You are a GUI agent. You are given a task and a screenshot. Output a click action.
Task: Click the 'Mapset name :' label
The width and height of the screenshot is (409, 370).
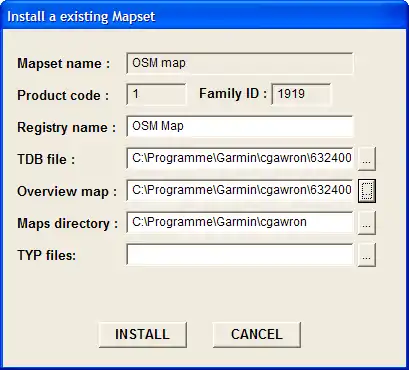coord(64,63)
